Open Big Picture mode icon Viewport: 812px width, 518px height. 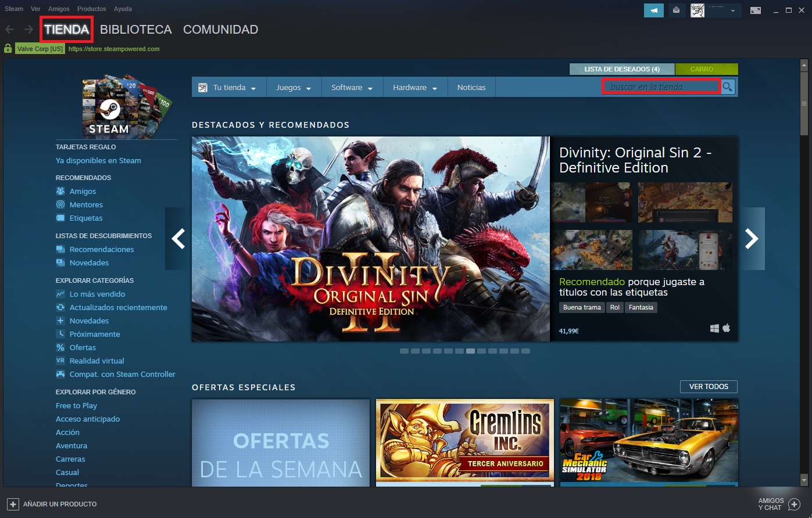point(756,10)
